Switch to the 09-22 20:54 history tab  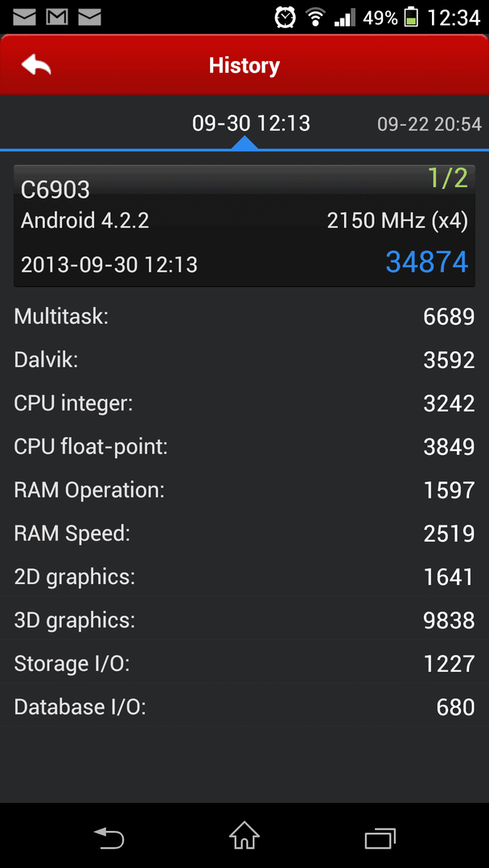click(429, 125)
